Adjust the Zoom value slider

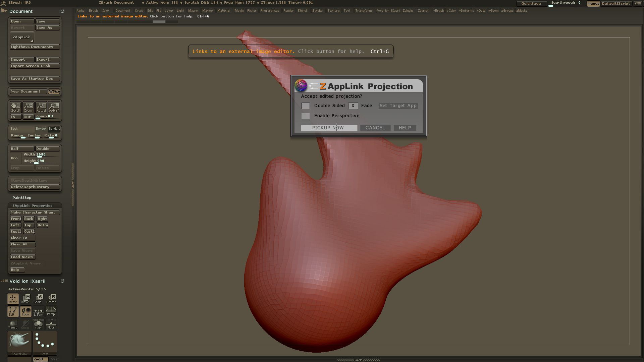[x=48, y=117]
